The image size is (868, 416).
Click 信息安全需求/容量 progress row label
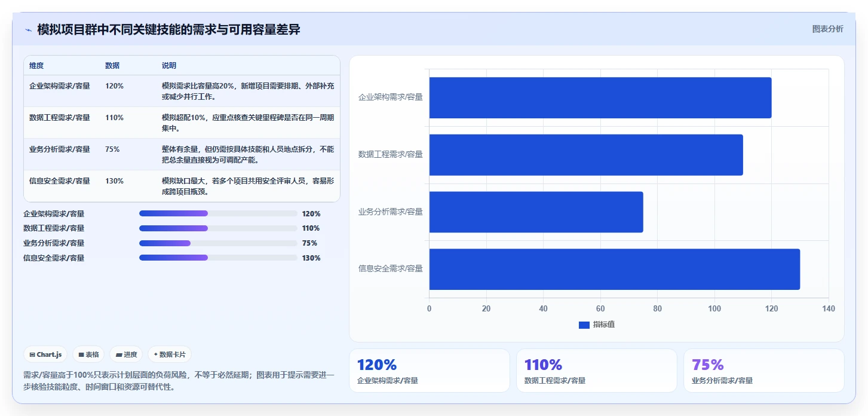[54, 258]
